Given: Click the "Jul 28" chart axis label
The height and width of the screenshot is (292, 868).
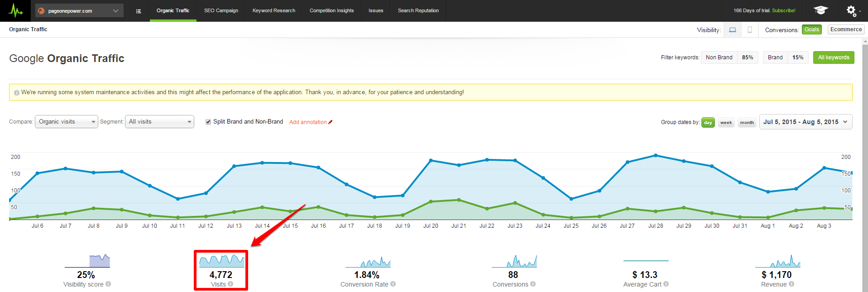Looking at the screenshot, I should click(x=656, y=226).
